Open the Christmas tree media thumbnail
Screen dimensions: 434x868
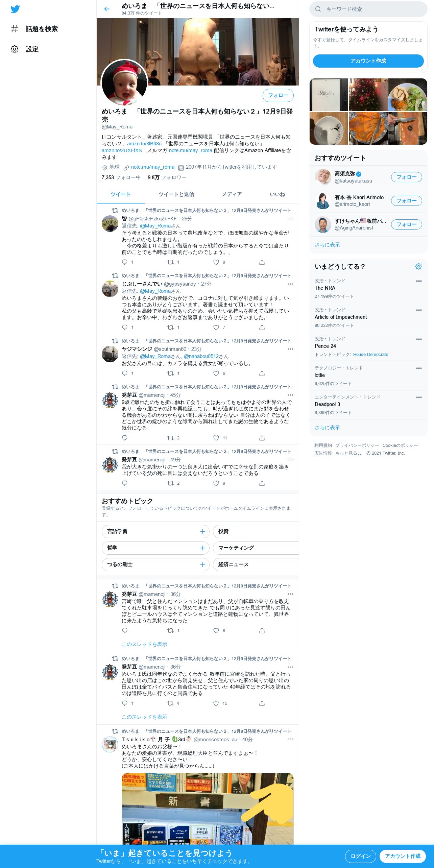pyautogui.click(x=368, y=95)
